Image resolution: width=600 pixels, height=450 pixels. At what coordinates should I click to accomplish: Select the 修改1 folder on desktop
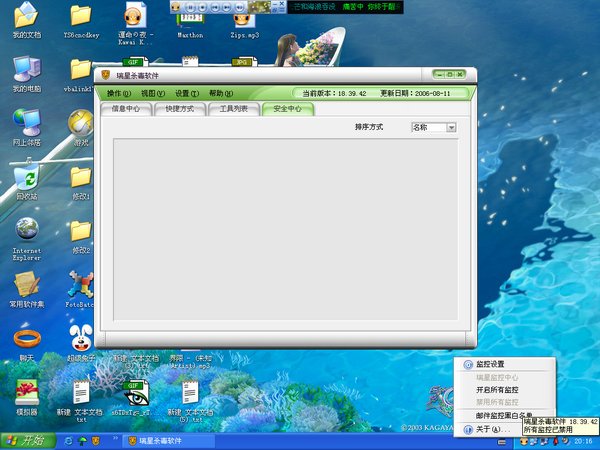click(x=81, y=182)
